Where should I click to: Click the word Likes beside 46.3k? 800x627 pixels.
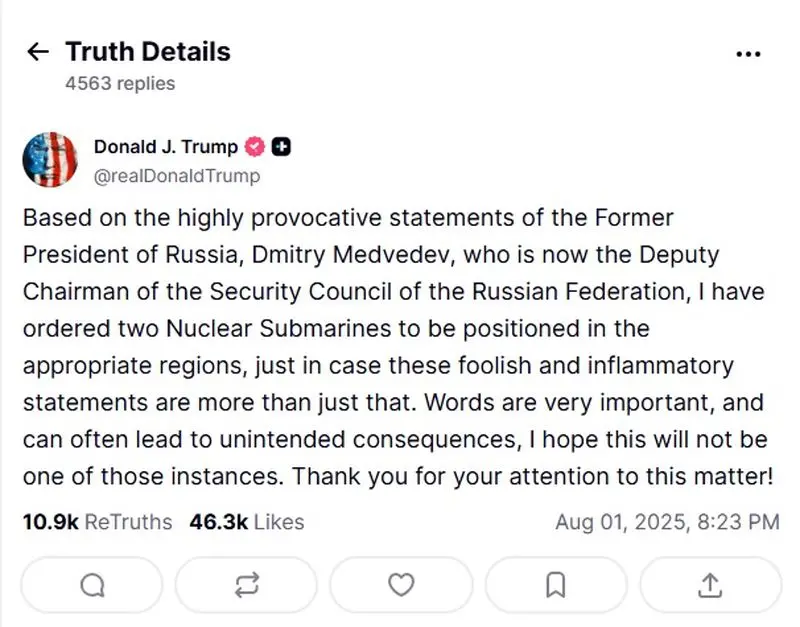[x=279, y=522]
